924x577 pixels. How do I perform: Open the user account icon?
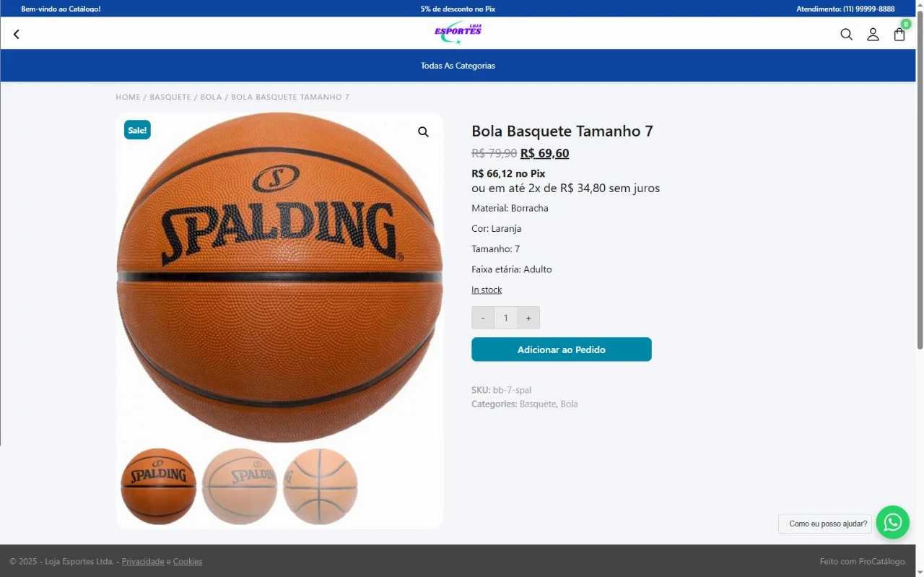[x=873, y=34]
